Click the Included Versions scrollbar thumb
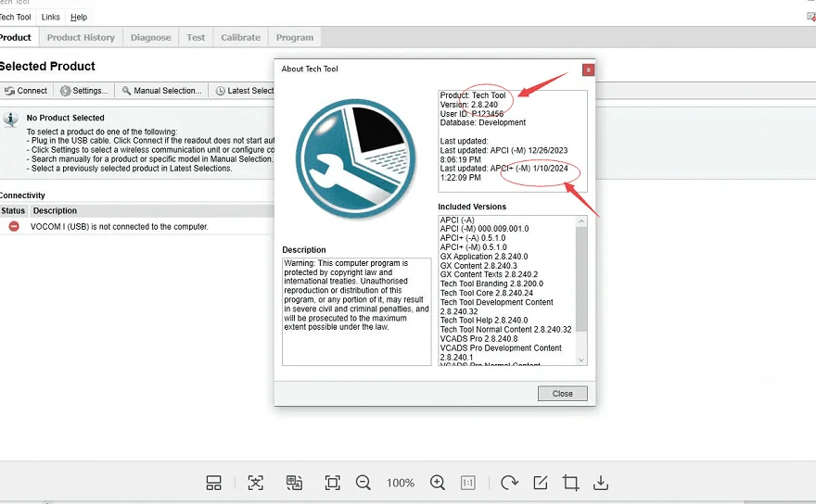The height and width of the screenshot is (504, 816). pos(581,279)
